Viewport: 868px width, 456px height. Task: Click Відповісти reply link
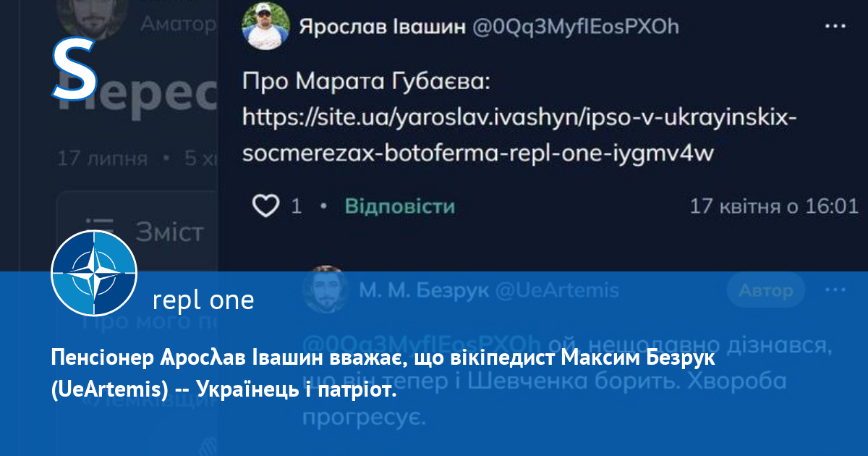tap(399, 206)
